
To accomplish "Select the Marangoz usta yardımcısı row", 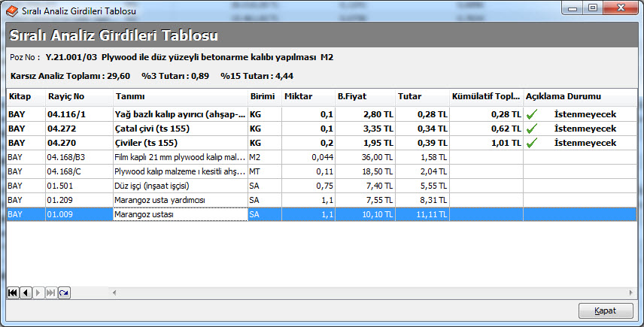I will [179, 201].
